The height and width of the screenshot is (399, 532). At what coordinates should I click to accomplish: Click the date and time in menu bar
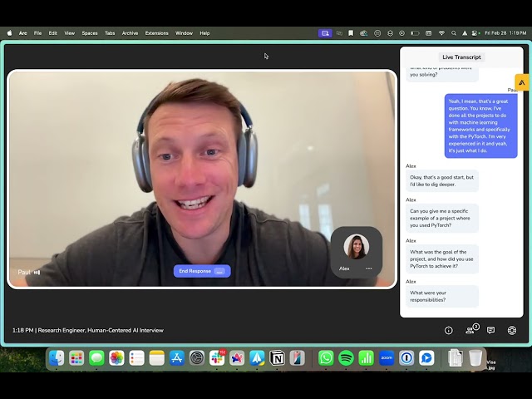(x=505, y=33)
